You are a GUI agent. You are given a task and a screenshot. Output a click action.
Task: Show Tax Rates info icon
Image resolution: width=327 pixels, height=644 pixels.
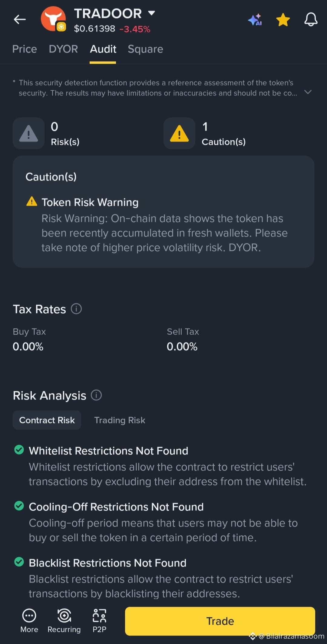click(x=76, y=309)
